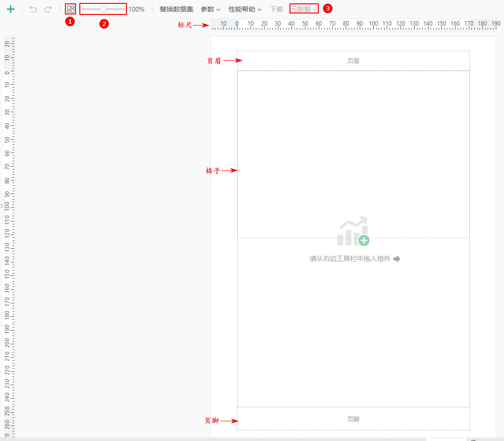
Task: Select the 页眉 header area of the page
Action: [x=353, y=60]
